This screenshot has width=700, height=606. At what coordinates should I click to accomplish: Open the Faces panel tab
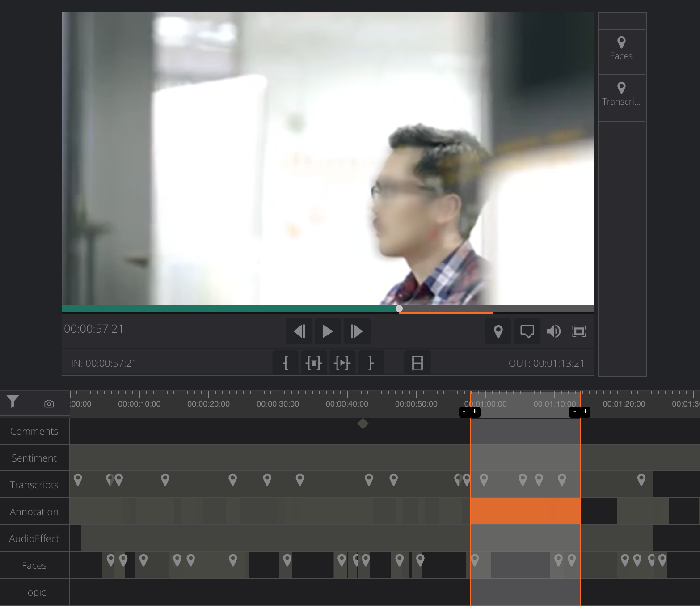click(x=621, y=48)
